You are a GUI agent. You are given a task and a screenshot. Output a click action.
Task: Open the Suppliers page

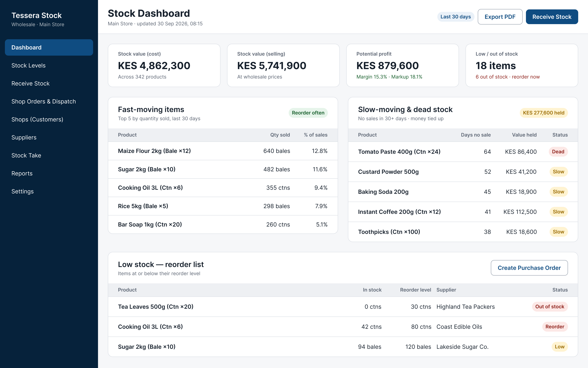point(49,138)
